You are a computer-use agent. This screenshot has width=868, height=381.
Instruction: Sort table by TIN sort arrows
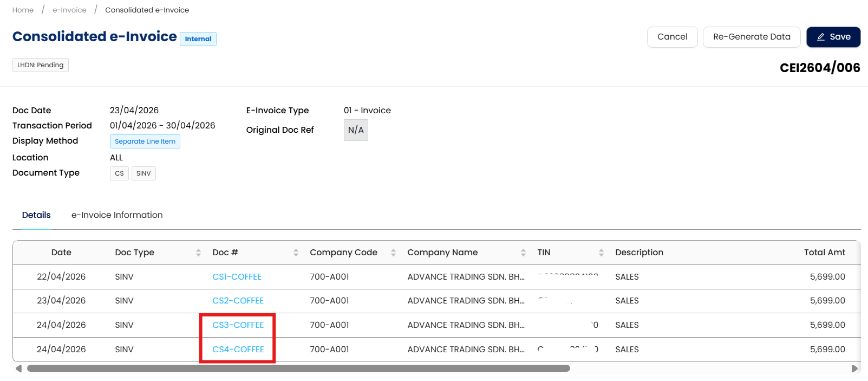click(x=601, y=253)
